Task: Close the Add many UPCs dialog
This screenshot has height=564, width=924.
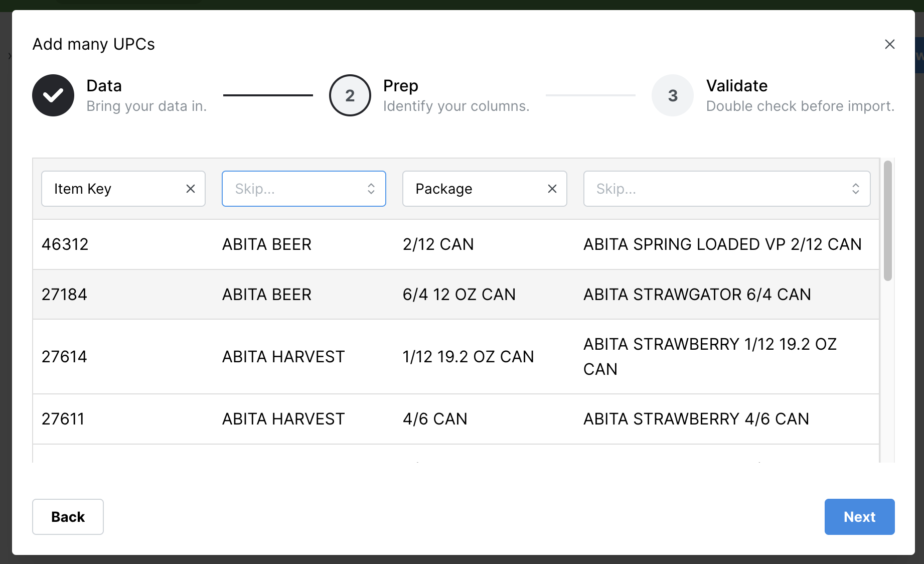Action: coord(889,44)
